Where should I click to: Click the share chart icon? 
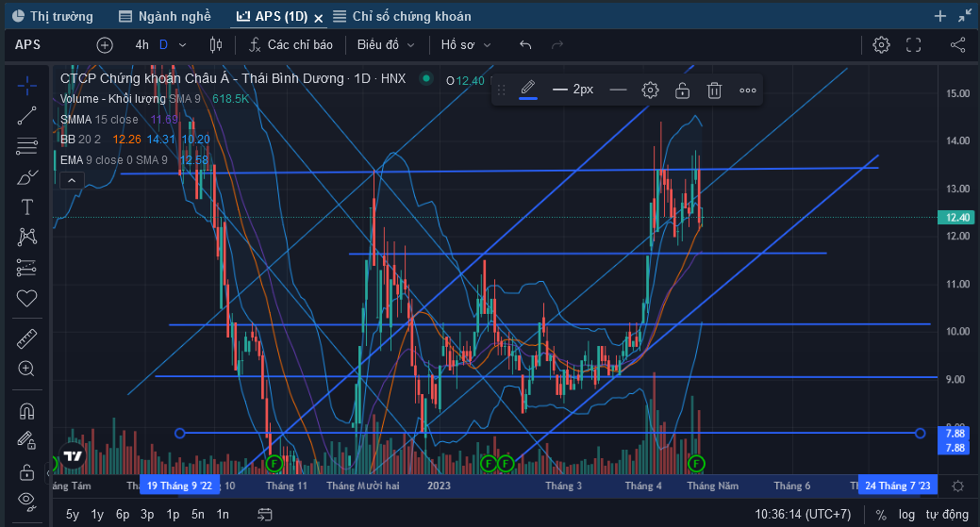(x=957, y=45)
